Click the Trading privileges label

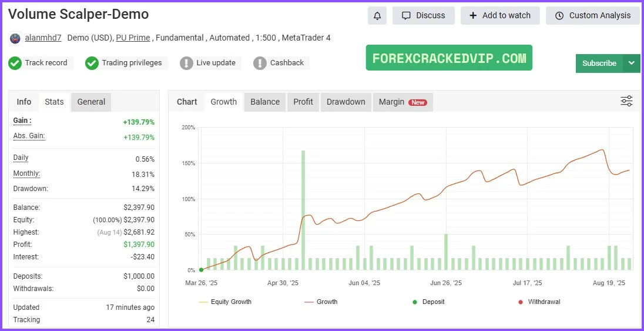pyautogui.click(x=132, y=63)
